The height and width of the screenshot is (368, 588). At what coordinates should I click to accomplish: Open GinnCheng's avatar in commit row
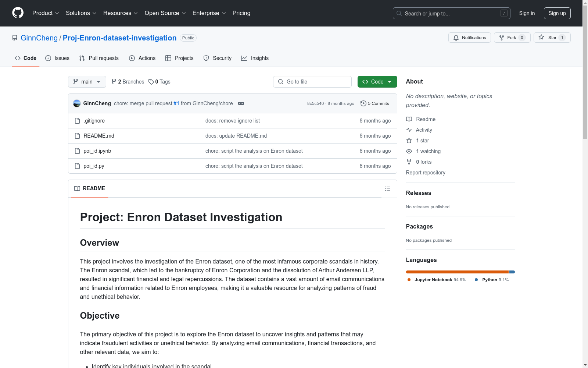77,103
